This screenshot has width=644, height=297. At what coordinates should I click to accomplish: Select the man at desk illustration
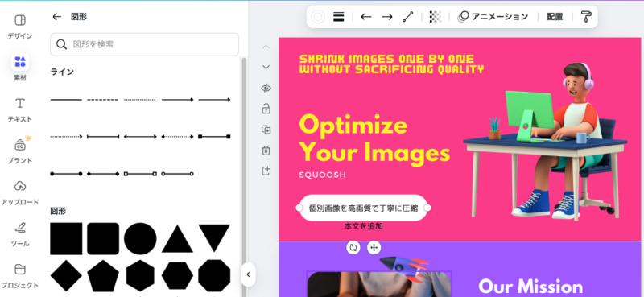pyautogui.click(x=545, y=142)
